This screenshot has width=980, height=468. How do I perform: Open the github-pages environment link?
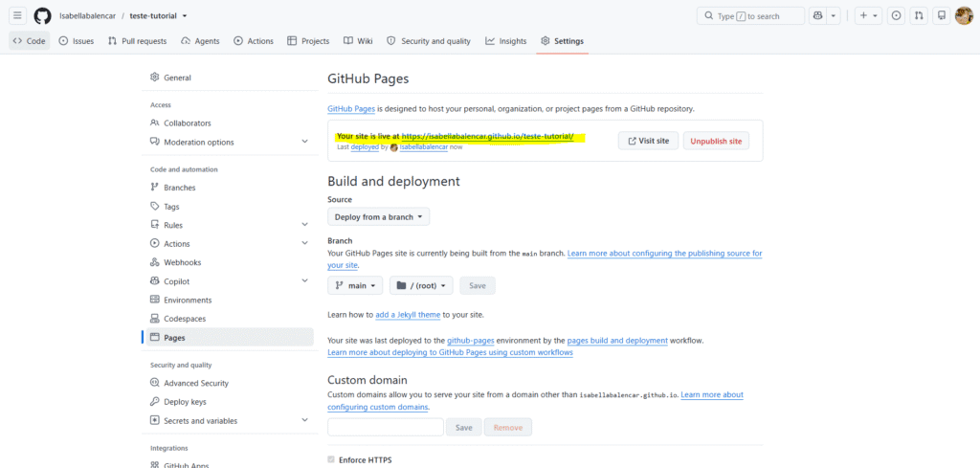click(x=471, y=341)
